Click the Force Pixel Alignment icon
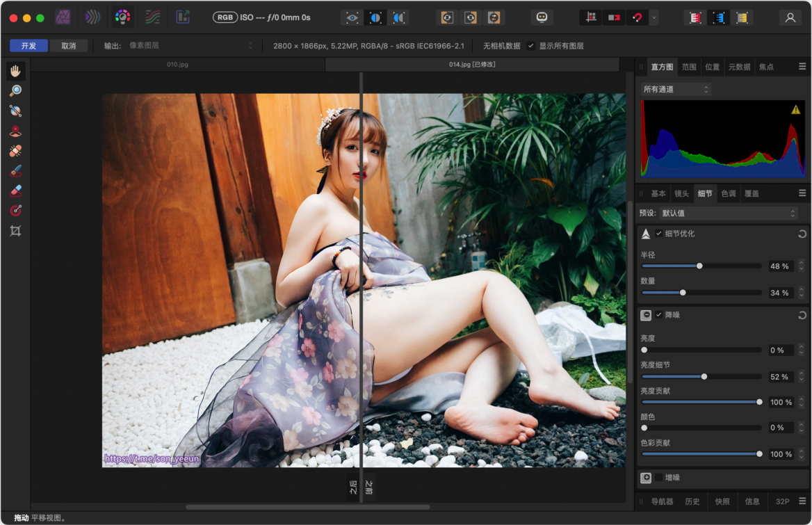The width and height of the screenshot is (812, 525). click(x=591, y=17)
